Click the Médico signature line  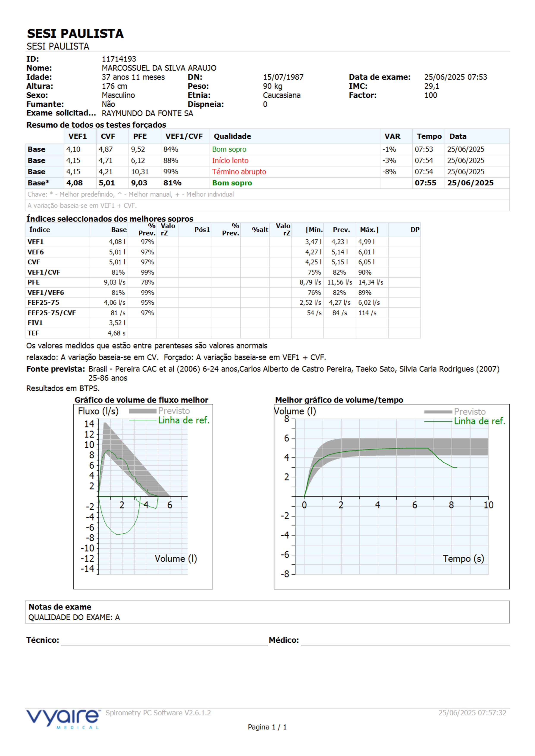(405, 644)
